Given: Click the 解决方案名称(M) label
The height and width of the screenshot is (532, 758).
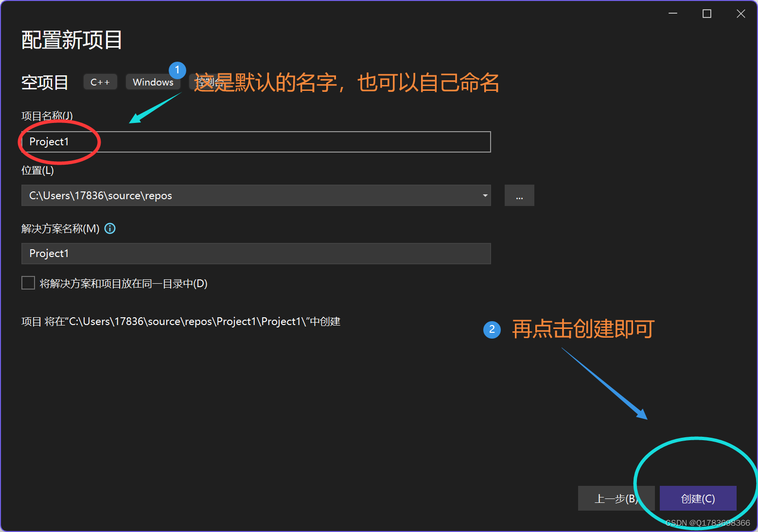Looking at the screenshot, I should click(60, 228).
